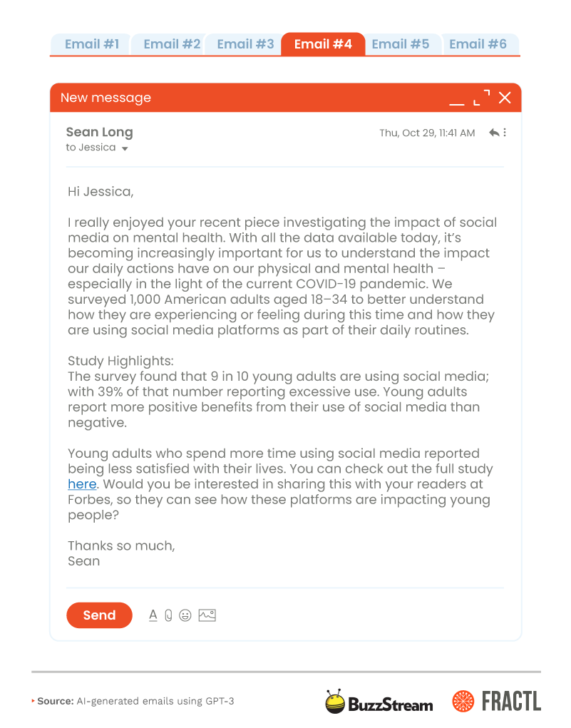Viewport: 571px width, 728px height.
Task: Click the reply arrow icon
Action: 493,133
